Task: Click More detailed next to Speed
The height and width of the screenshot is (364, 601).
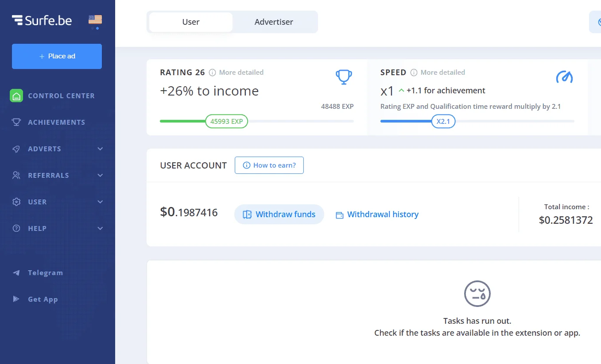Action: 443,72
